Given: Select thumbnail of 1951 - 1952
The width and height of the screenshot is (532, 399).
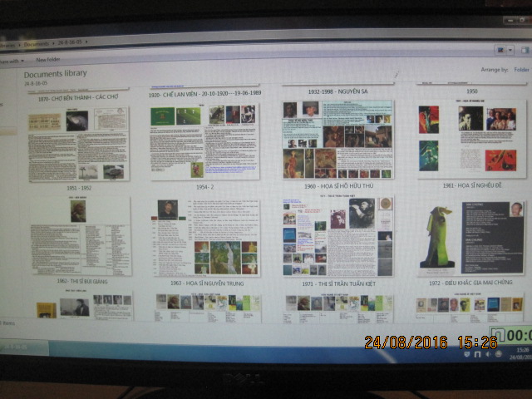Looking at the screenshot, I should [79, 144].
